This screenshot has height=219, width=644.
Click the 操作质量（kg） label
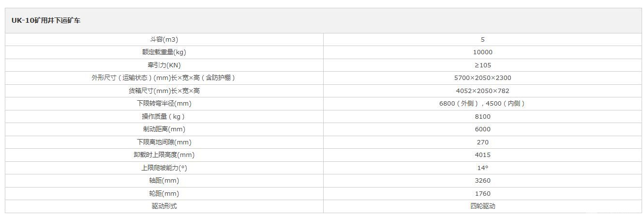(x=164, y=116)
